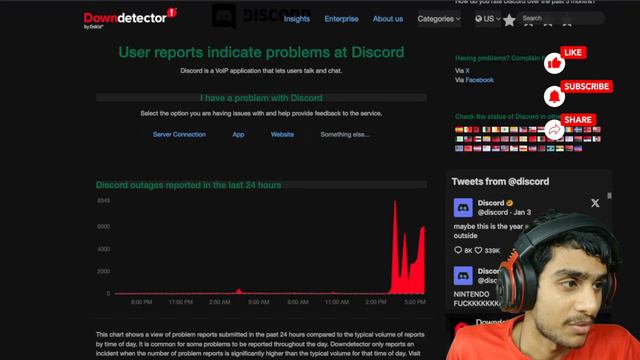
Task: Open Discord avatar on Jan 3 tweet
Action: click(463, 208)
